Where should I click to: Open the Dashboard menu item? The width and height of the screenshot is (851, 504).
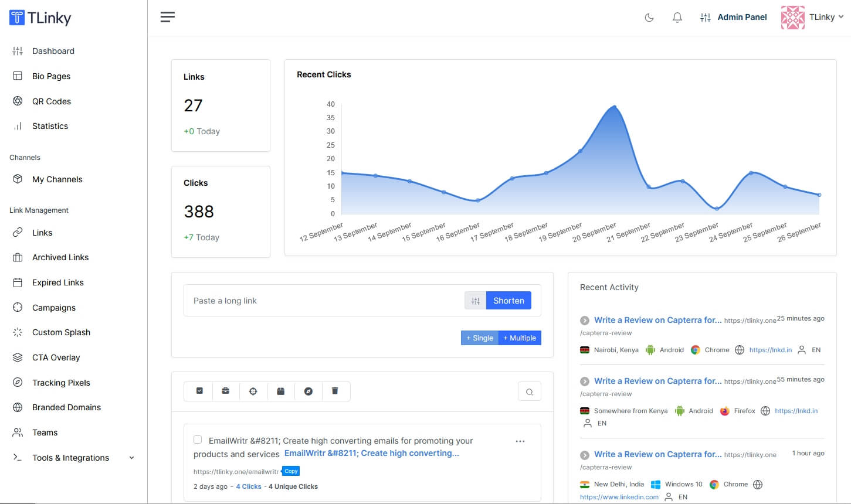coord(53,51)
